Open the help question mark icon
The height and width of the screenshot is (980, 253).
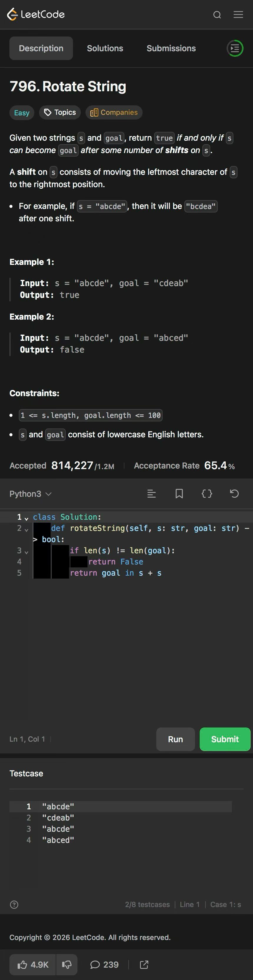click(14, 905)
